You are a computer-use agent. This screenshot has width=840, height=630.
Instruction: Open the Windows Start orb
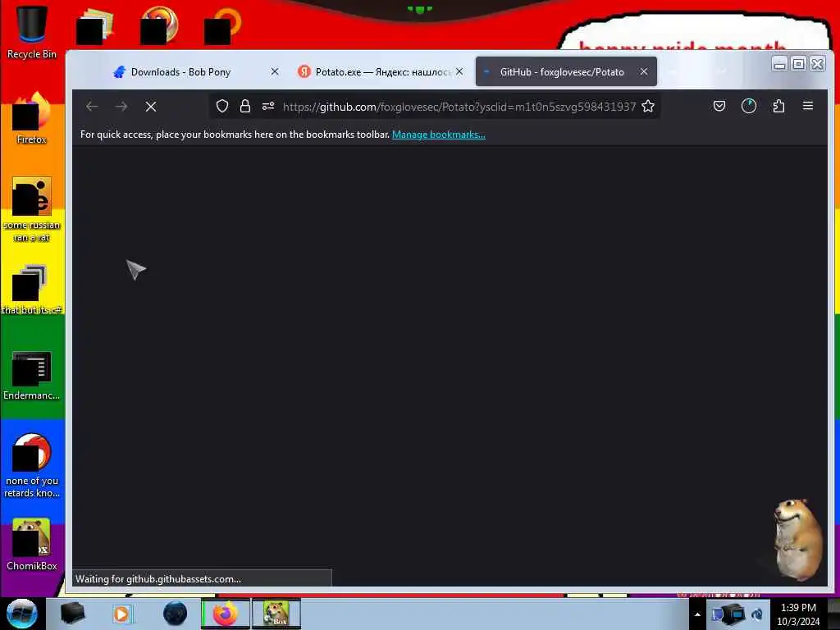21,614
